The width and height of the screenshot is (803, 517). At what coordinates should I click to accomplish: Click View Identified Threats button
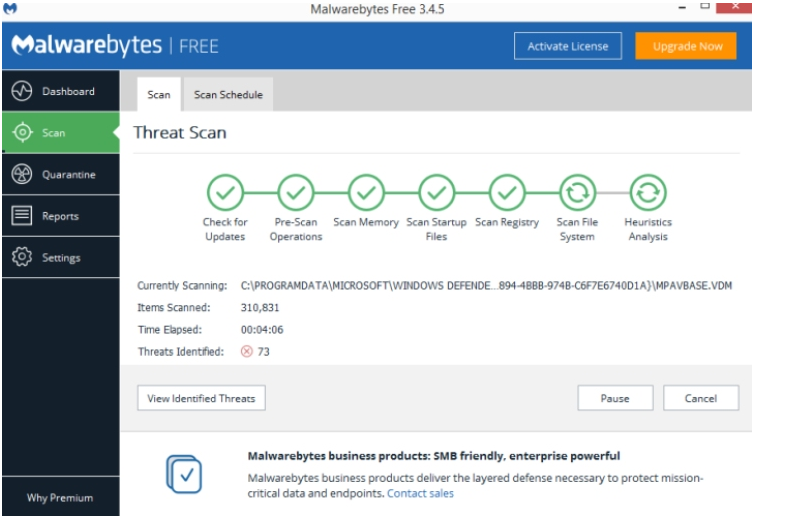[x=201, y=398]
